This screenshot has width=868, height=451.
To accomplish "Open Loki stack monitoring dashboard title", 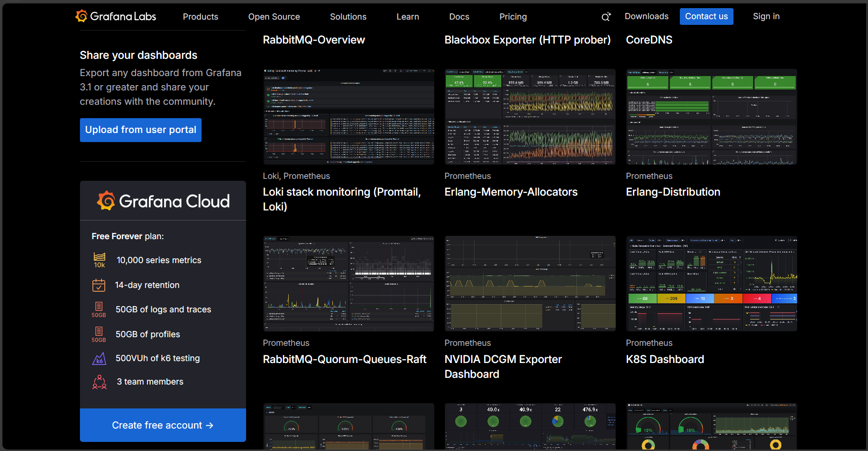I will 342,199.
